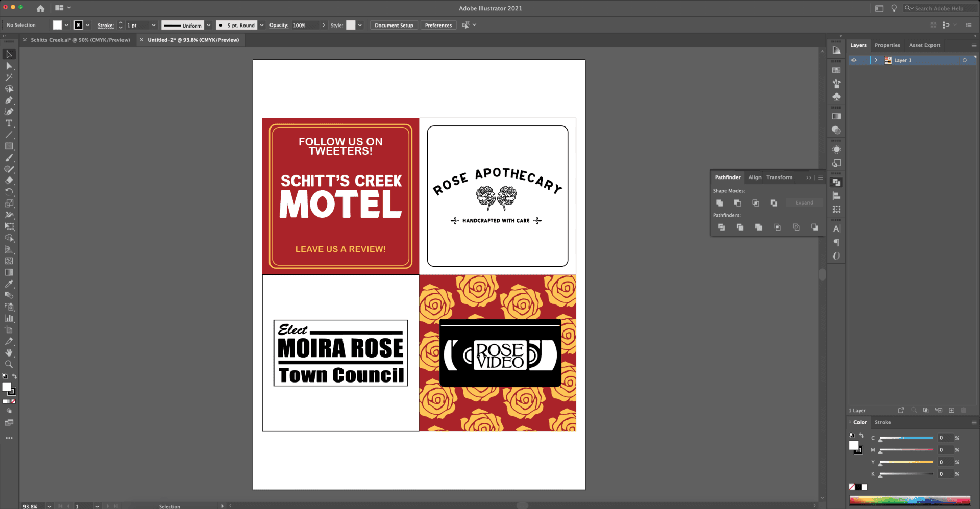Select the Zoom tool
This screenshot has height=509, width=980.
click(9, 364)
